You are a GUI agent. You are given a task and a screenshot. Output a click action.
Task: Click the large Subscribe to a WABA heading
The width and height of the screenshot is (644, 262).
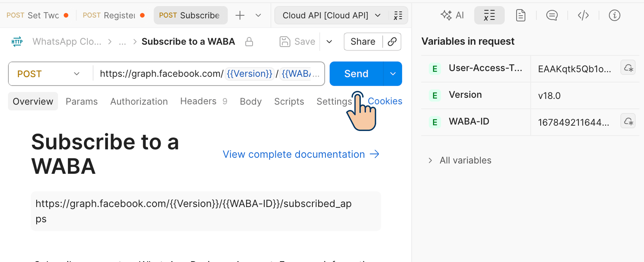(x=105, y=154)
